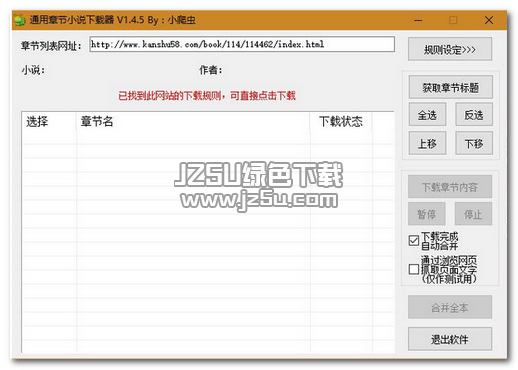
Task: Click the 选择 column header
Action: [x=49, y=121]
